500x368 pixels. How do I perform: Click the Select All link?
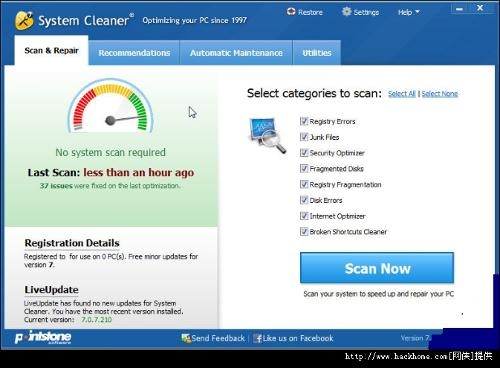pos(402,94)
